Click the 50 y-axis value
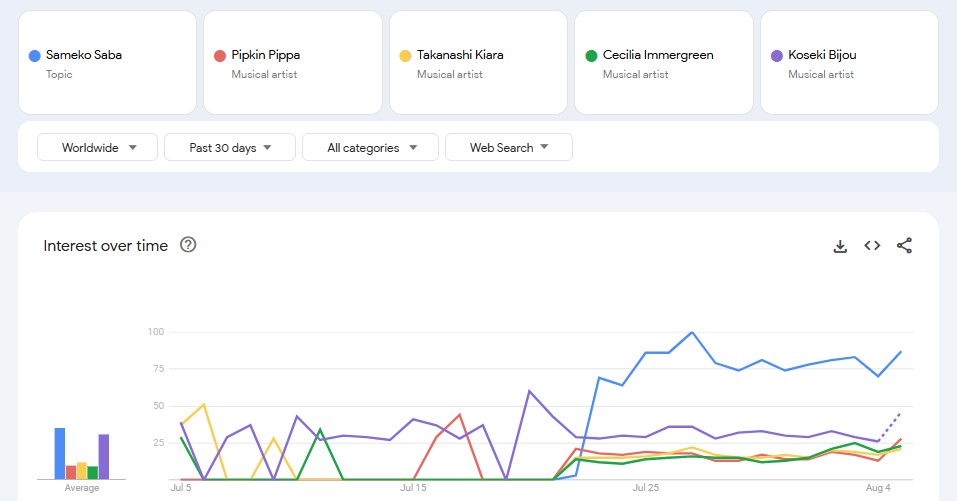The height and width of the screenshot is (501, 957). [x=159, y=405]
